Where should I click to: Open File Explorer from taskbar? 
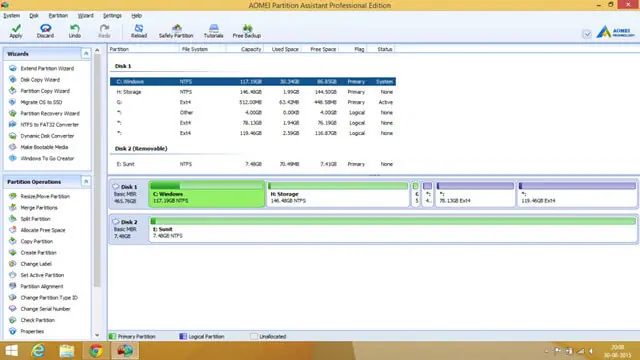(x=67, y=351)
